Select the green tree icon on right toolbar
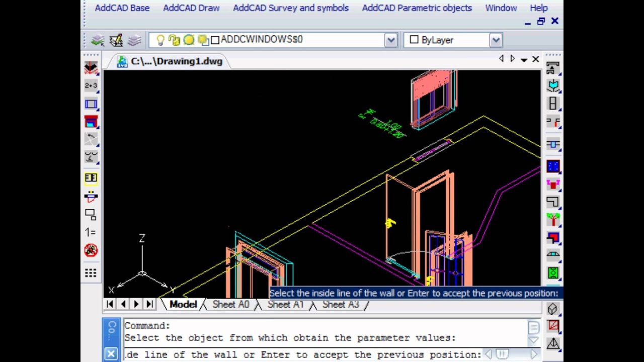 point(553,220)
